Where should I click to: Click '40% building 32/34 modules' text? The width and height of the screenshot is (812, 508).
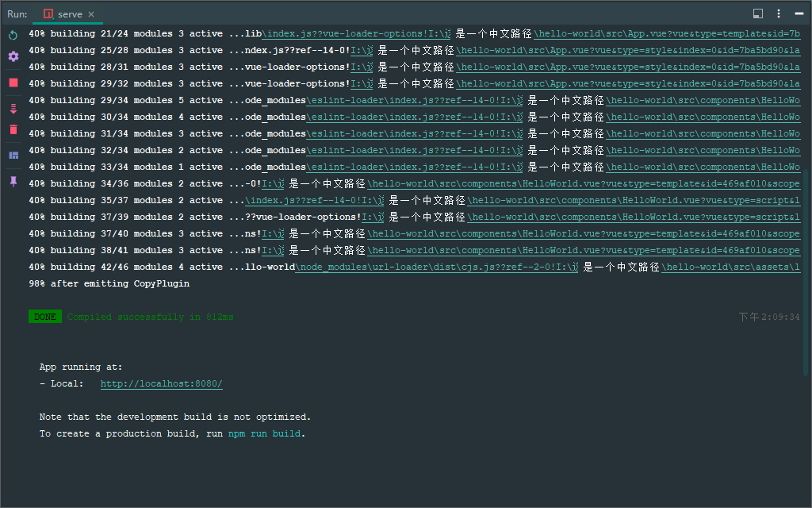point(101,150)
